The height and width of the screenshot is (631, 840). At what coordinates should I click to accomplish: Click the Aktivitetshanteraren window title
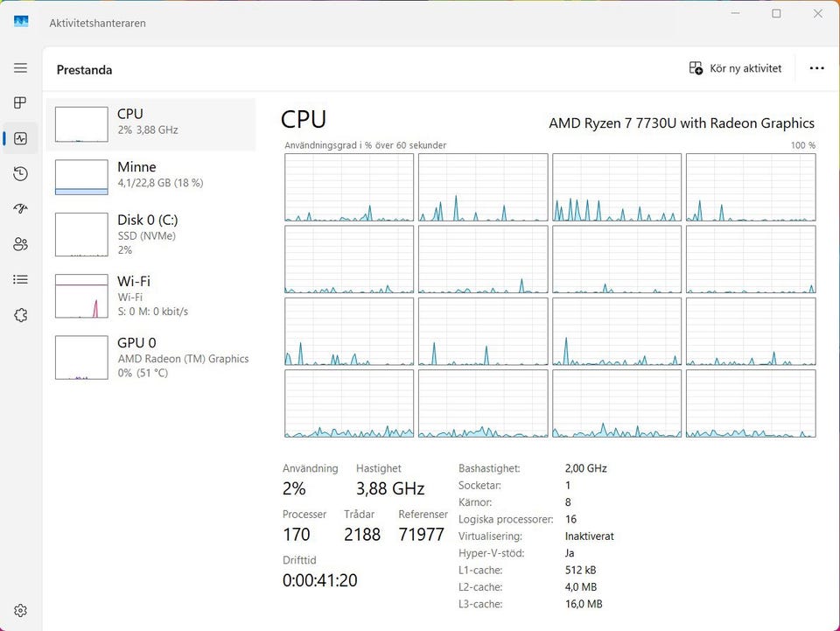pos(97,23)
